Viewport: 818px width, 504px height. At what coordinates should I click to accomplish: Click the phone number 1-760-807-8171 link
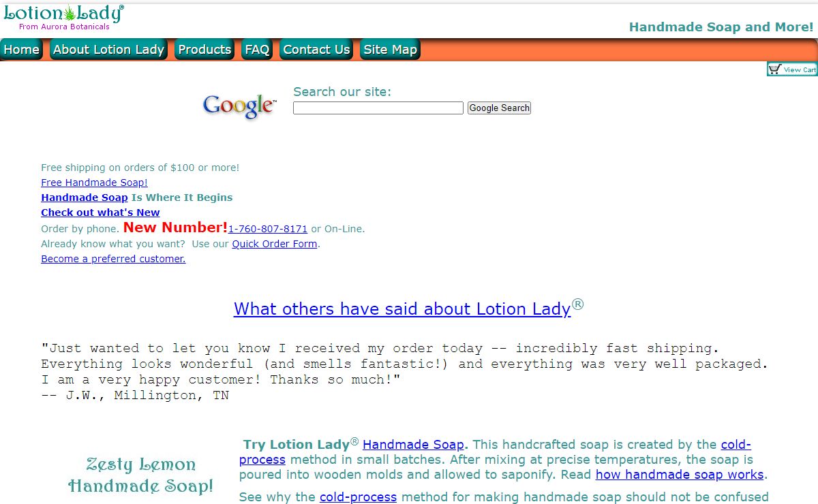pyautogui.click(x=268, y=229)
